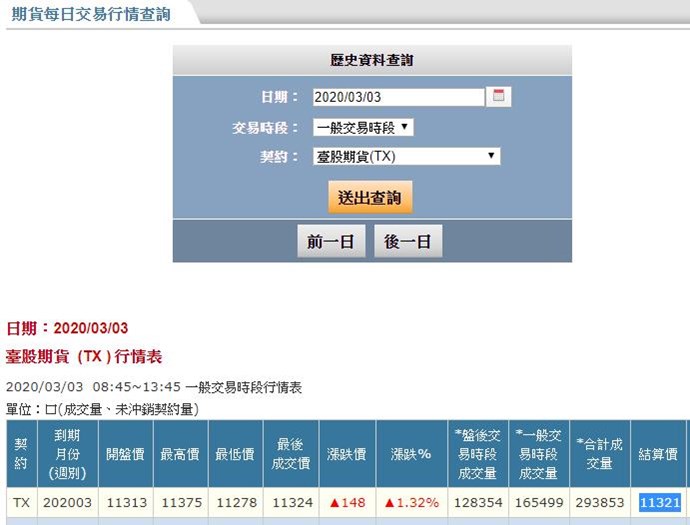Screen dimensions: 690x525
Task: Click the 結算價 column header
Action: coord(659,454)
